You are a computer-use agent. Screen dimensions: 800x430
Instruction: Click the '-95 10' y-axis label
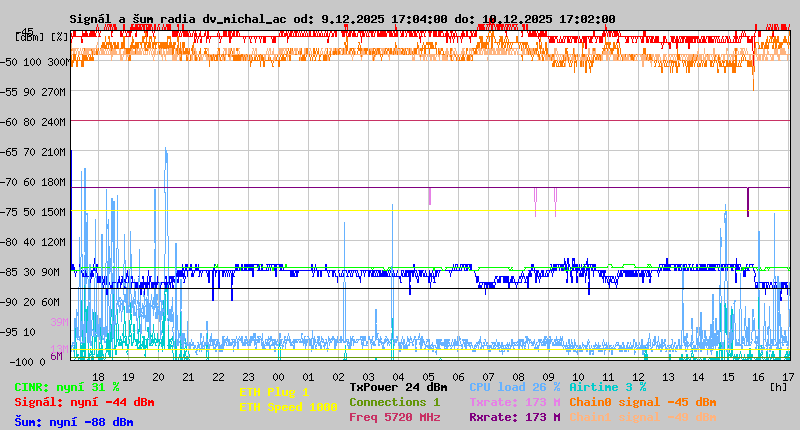coord(19,332)
